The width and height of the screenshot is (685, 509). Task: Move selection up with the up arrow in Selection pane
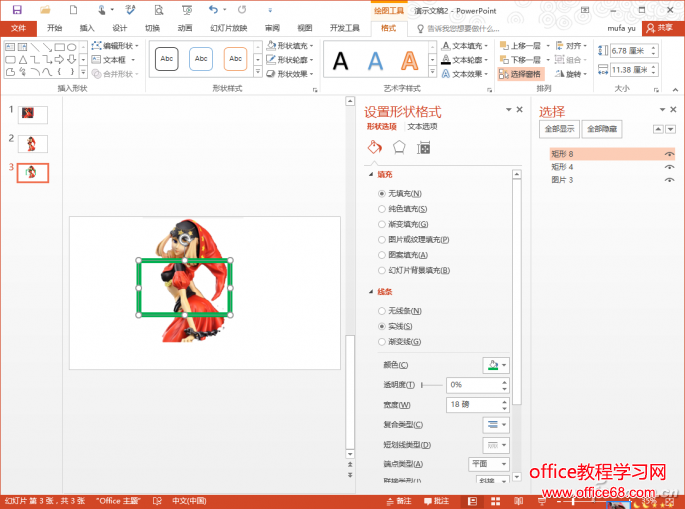(x=658, y=129)
